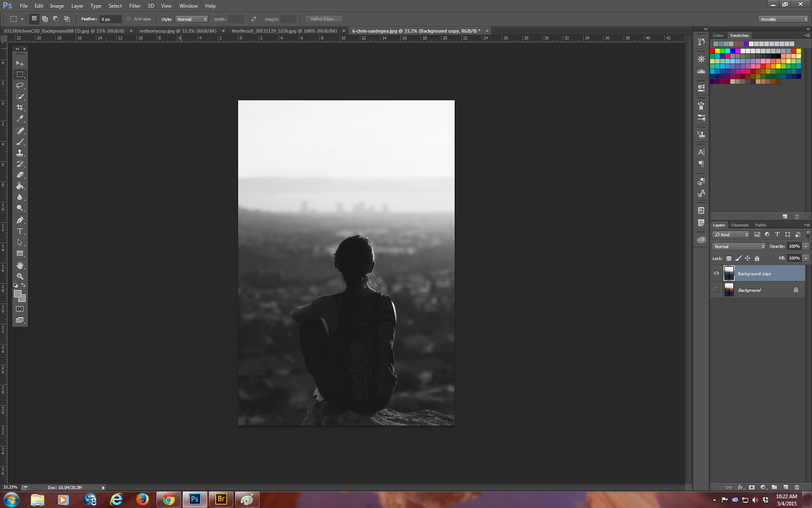Image resolution: width=812 pixels, height=508 pixels.
Task: Switch to the Channels tab
Action: tap(739, 225)
